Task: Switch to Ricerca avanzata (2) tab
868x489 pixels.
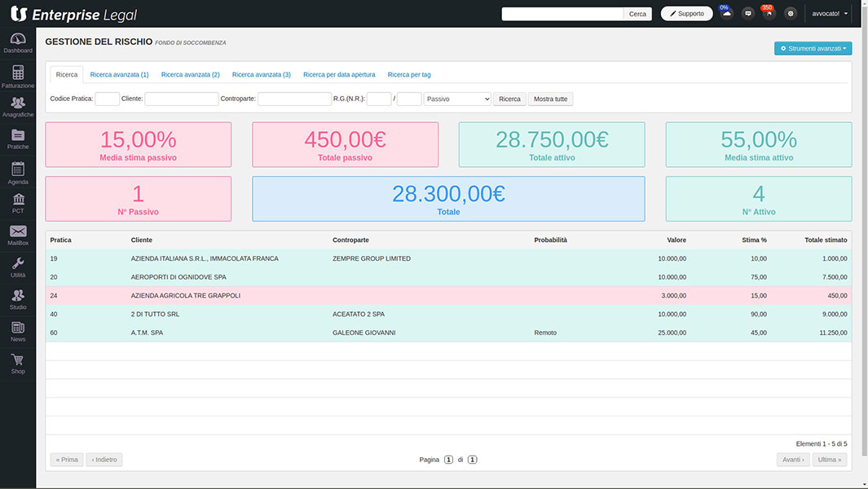Action: coord(191,75)
